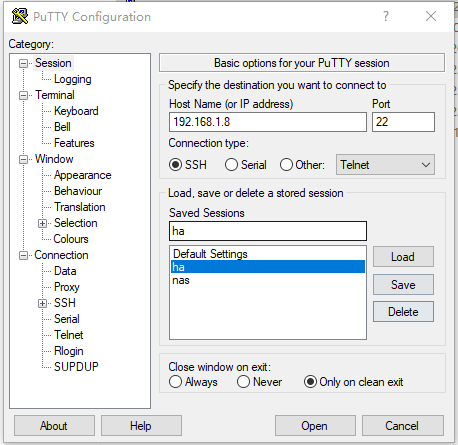Choose the Serial connection type
This screenshot has height=445, width=458.
coord(231,165)
